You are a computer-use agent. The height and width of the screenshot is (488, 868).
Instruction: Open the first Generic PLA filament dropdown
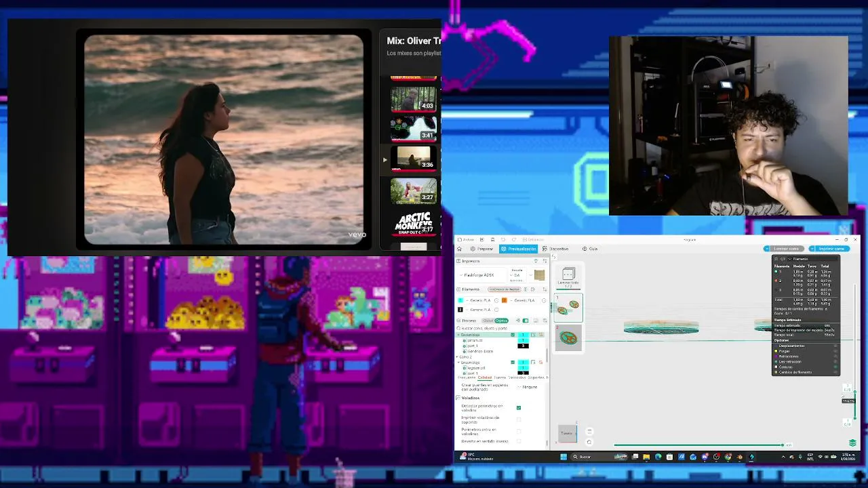pyautogui.click(x=479, y=300)
